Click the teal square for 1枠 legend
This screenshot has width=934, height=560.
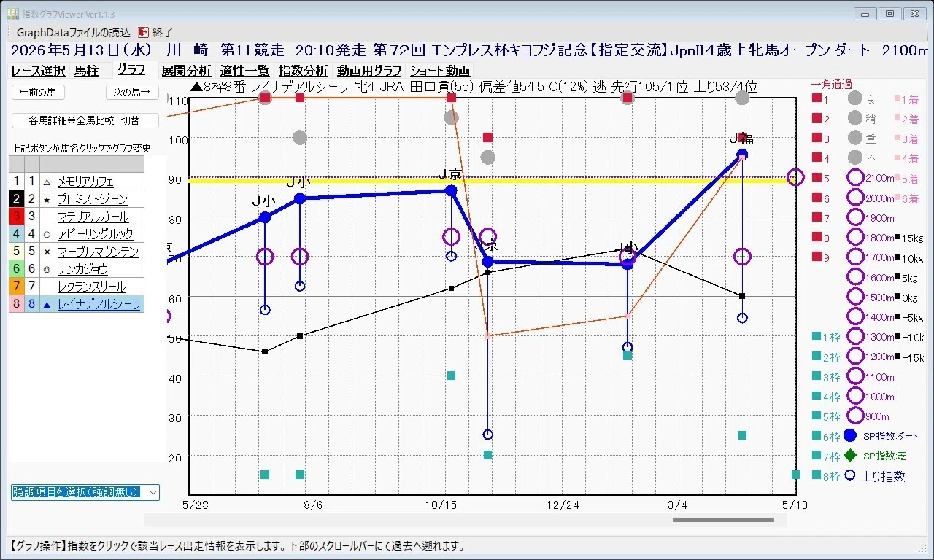(x=817, y=336)
